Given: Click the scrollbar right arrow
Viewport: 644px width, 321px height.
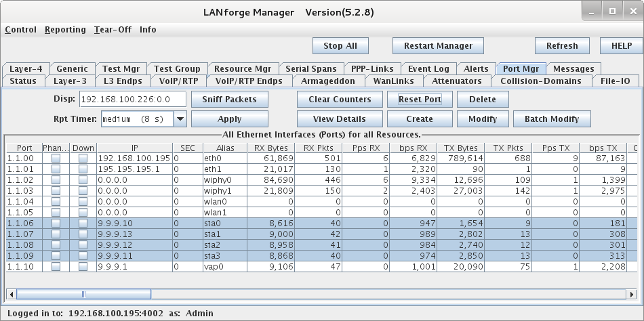Looking at the screenshot, I should [632, 295].
